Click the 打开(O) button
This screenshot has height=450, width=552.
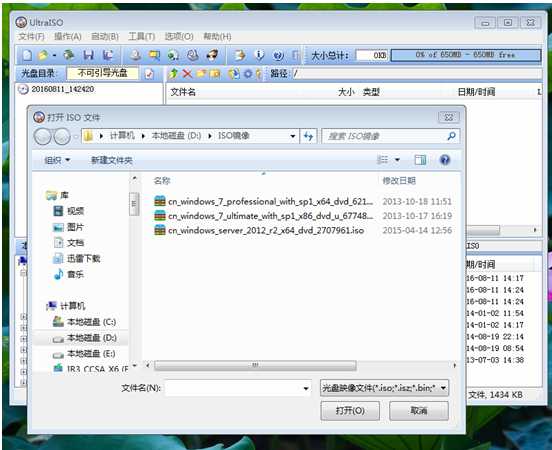tap(350, 411)
